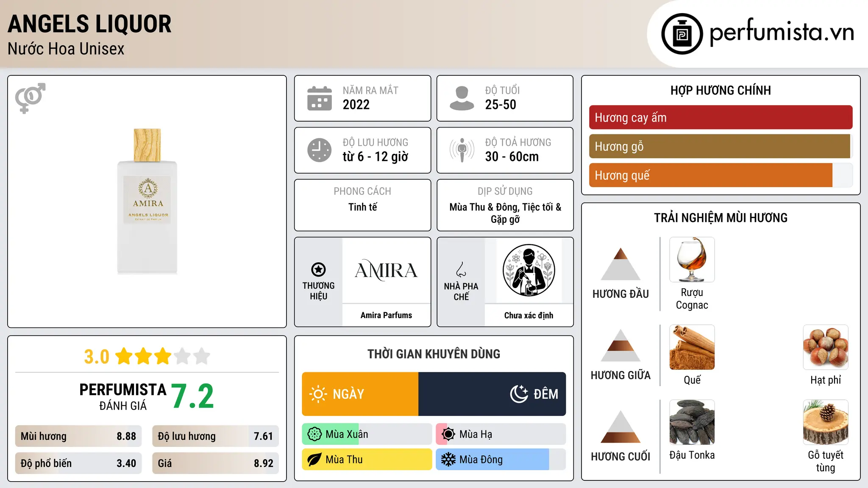Click the first gold rating star
868x488 pixels.
tap(124, 356)
